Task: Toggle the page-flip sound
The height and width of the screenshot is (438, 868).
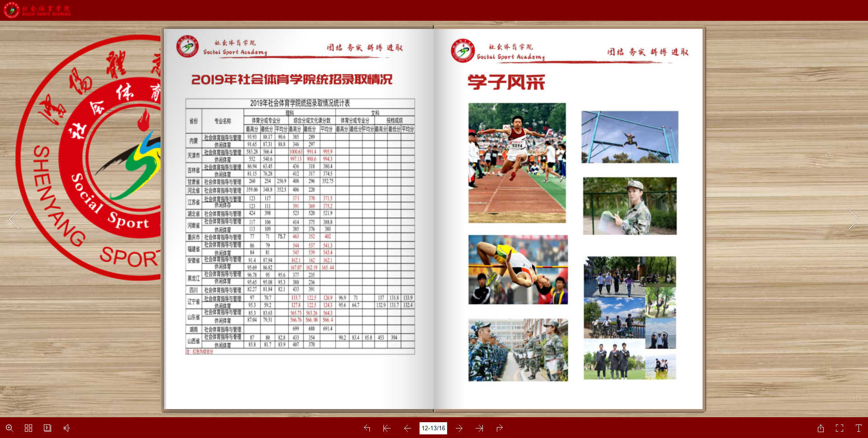Action: [x=66, y=428]
